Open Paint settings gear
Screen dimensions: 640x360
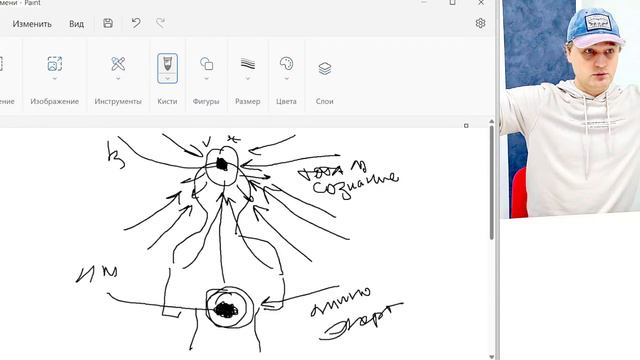[x=480, y=23]
